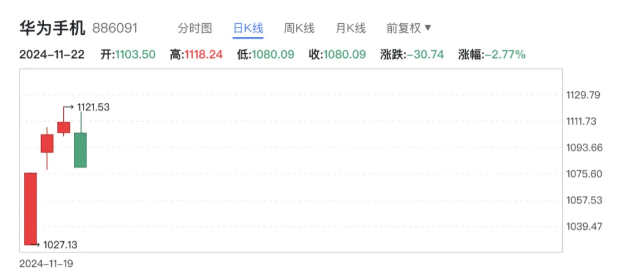
Task: Click the 收 price value 1080.09
Action: 345,55
